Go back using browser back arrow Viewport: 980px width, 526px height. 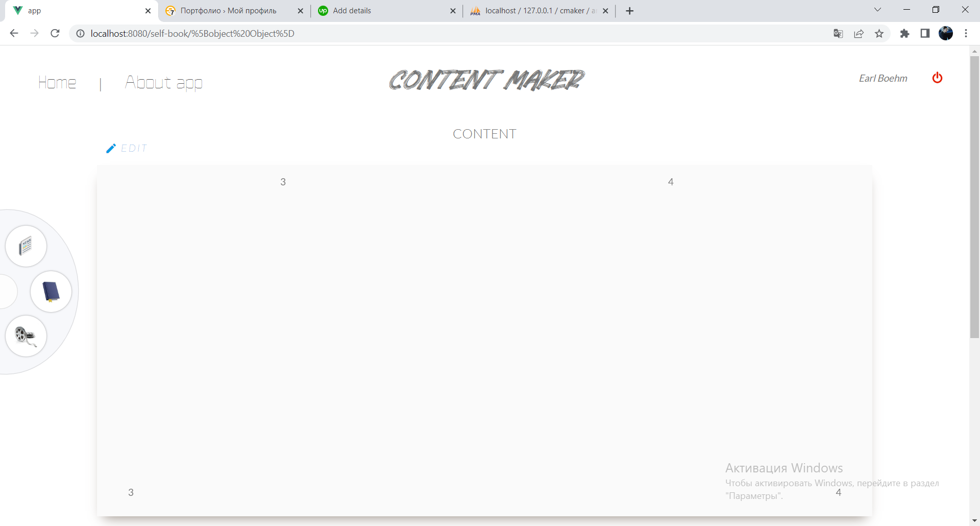(14, 33)
